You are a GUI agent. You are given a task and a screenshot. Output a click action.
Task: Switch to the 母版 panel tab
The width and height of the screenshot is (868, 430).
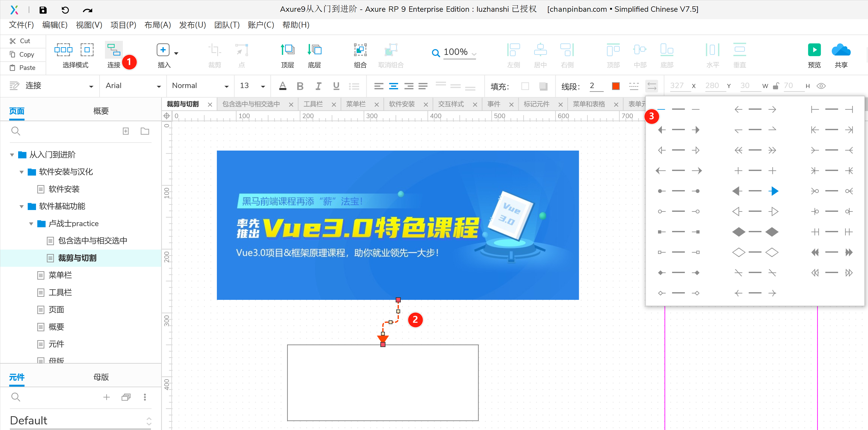101,377
